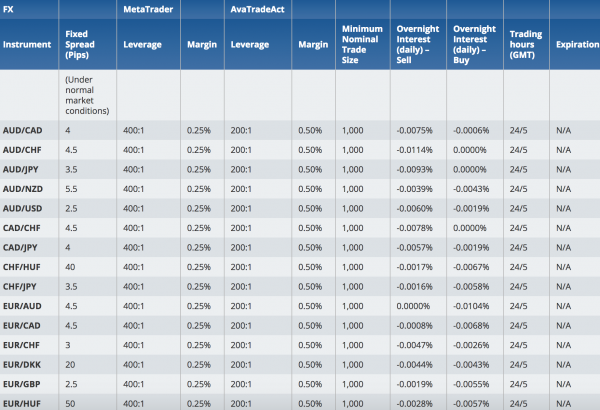Click the Overnight Interest (daily) – Sell header
600x410 pixels.
417,44
